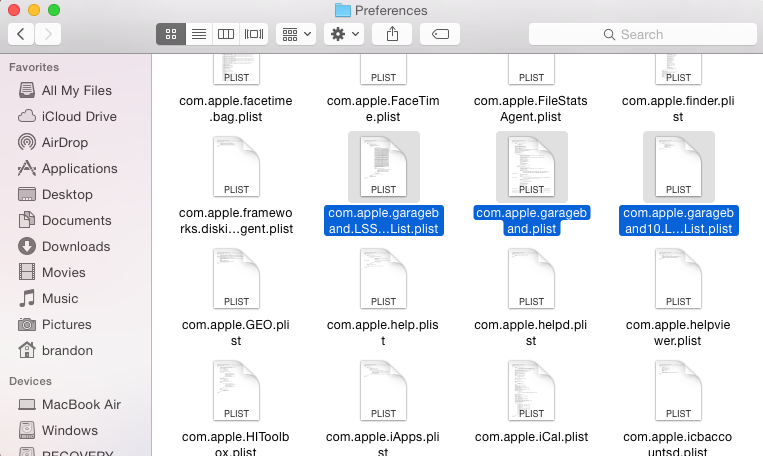Open the Action gear menu

[x=344, y=34]
